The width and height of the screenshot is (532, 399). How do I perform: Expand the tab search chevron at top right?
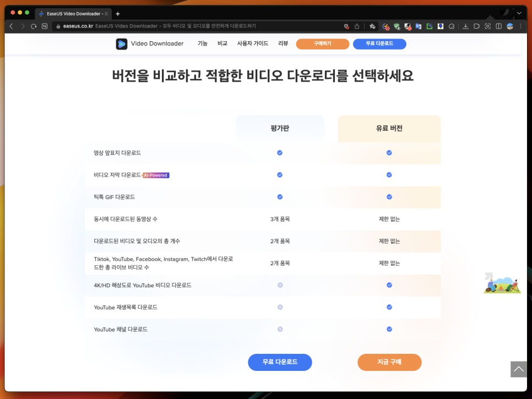pyautogui.click(x=519, y=13)
